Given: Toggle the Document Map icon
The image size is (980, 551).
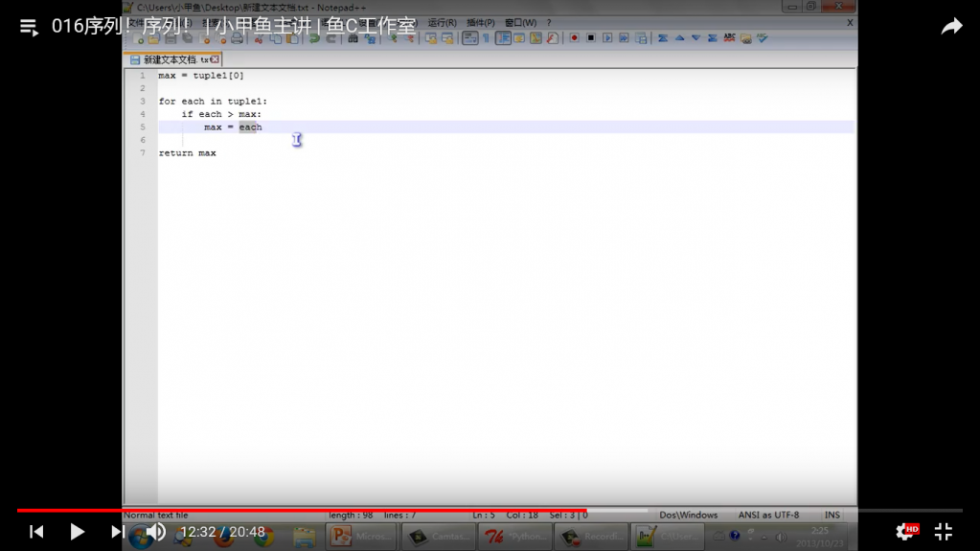Looking at the screenshot, I should (x=536, y=38).
